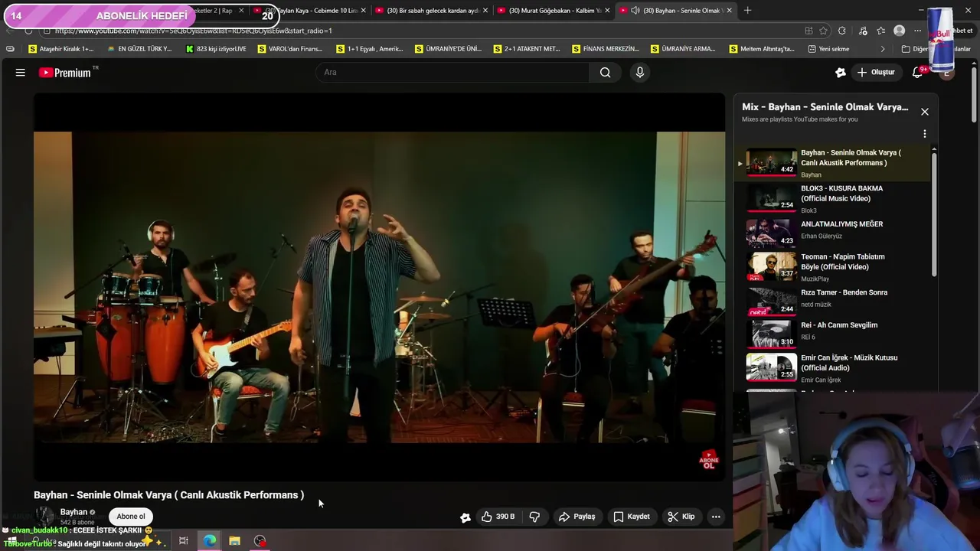980x551 pixels.
Task: Open the Bayhan channel name link
Action: (73, 512)
